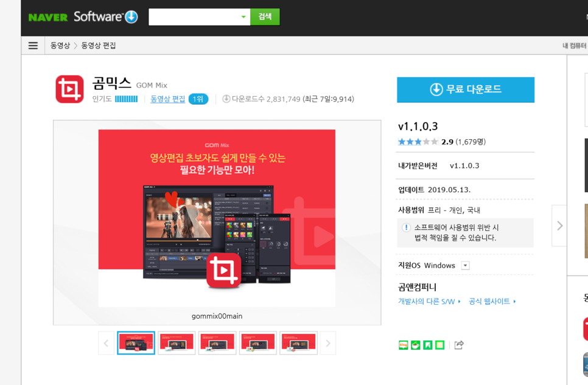
Task: Click the software usage warning info icon
Action: click(x=406, y=227)
